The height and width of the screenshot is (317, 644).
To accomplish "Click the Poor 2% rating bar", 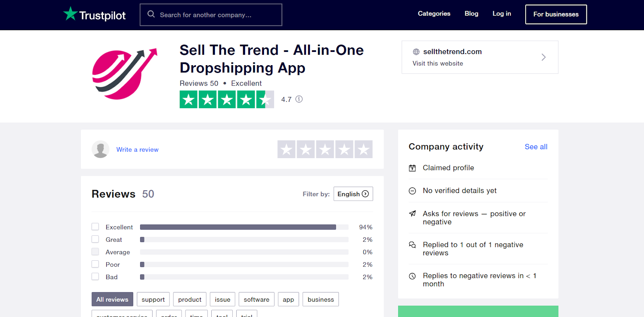I will [x=244, y=265].
